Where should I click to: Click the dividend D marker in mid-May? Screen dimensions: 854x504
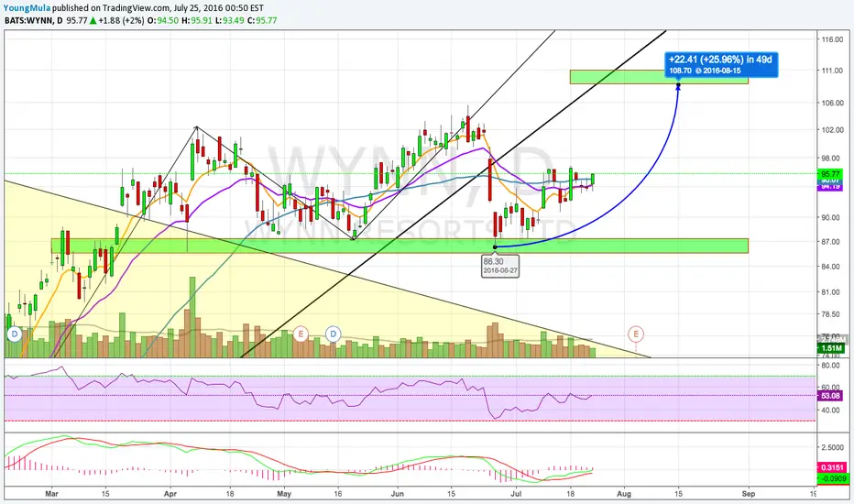(x=334, y=334)
